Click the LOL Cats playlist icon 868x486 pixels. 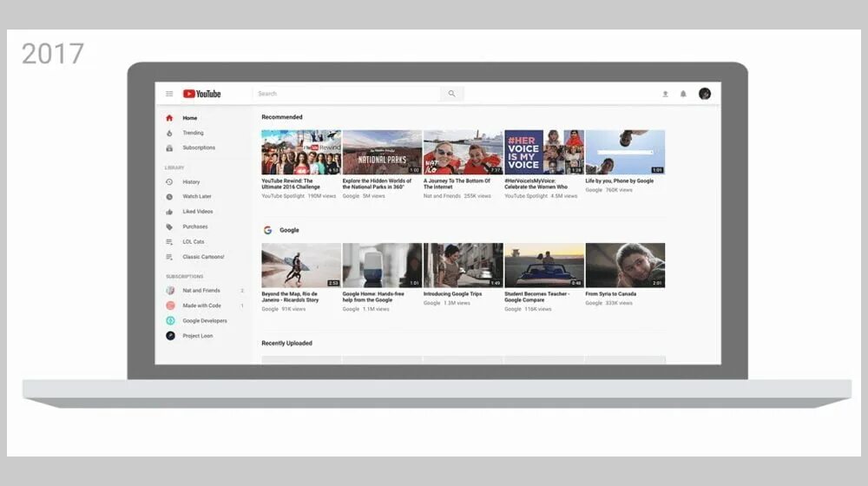click(169, 242)
